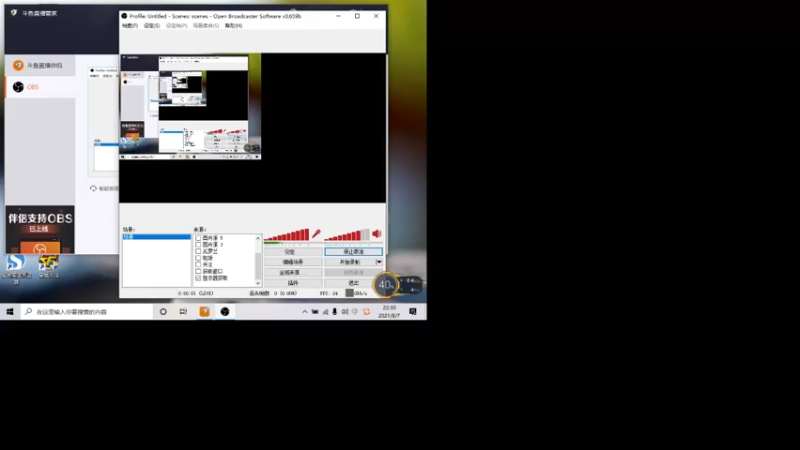Click the Douyu manager title bar shield icon
Screen dimensions: 800x450
click(x=14, y=13)
